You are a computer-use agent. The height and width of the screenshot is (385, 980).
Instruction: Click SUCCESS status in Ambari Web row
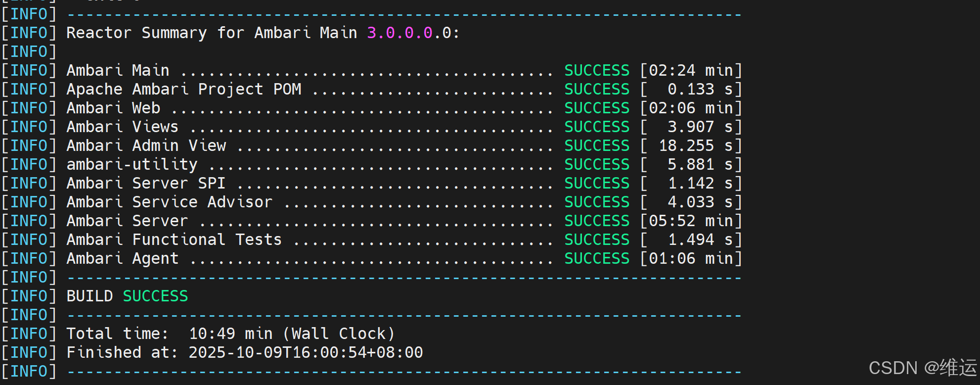[597, 108]
